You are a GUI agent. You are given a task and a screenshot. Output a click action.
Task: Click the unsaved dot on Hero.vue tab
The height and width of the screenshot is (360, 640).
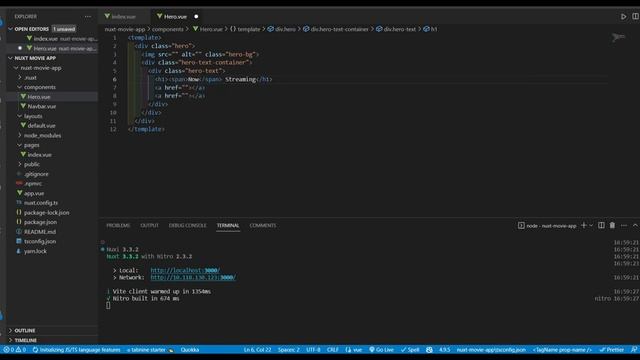pyautogui.click(x=196, y=17)
